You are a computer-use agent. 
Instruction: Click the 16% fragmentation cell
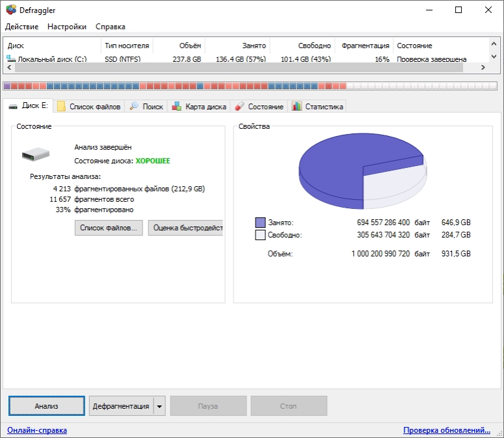pos(382,59)
